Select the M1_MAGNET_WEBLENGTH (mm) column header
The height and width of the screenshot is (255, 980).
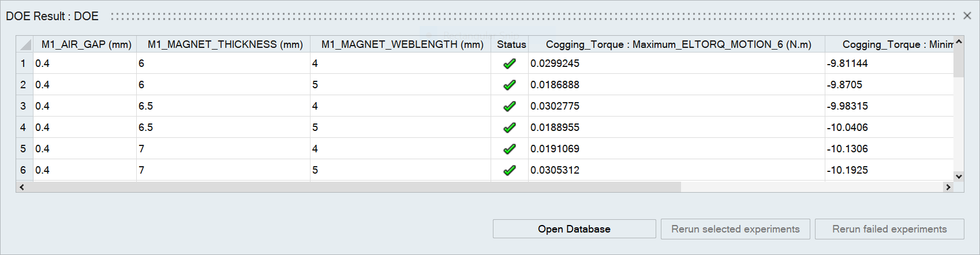click(x=402, y=44)
